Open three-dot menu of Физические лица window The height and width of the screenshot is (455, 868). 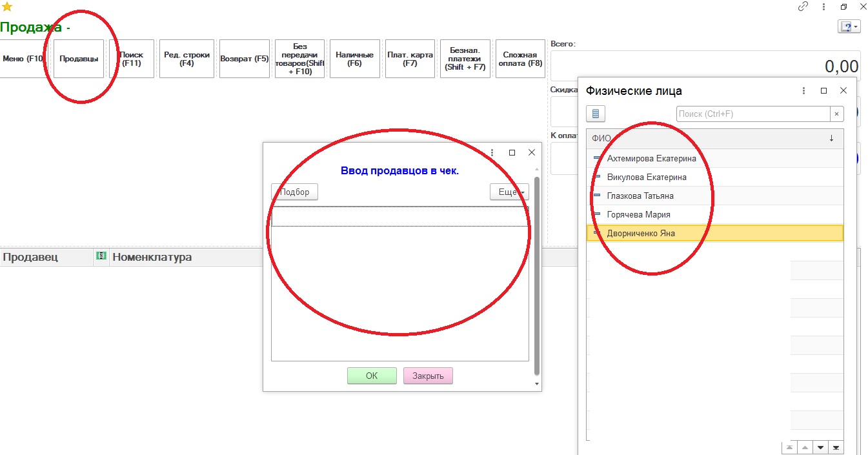(x=803, y=91)
